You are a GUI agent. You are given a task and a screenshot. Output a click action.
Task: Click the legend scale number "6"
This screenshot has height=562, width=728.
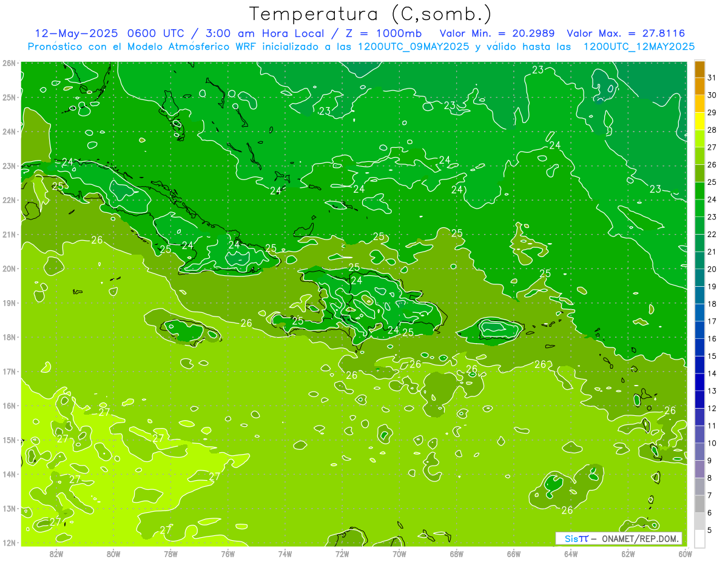(710, 512)
